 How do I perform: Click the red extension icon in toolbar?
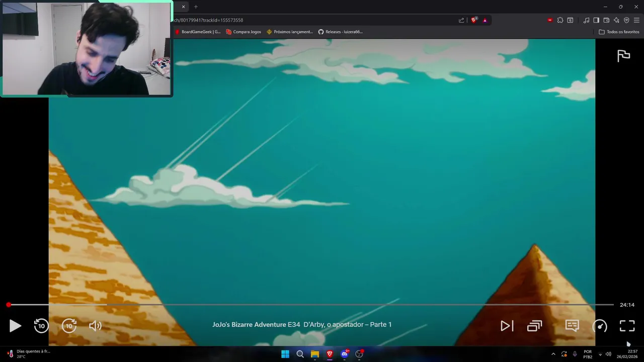tap(550, 20)
